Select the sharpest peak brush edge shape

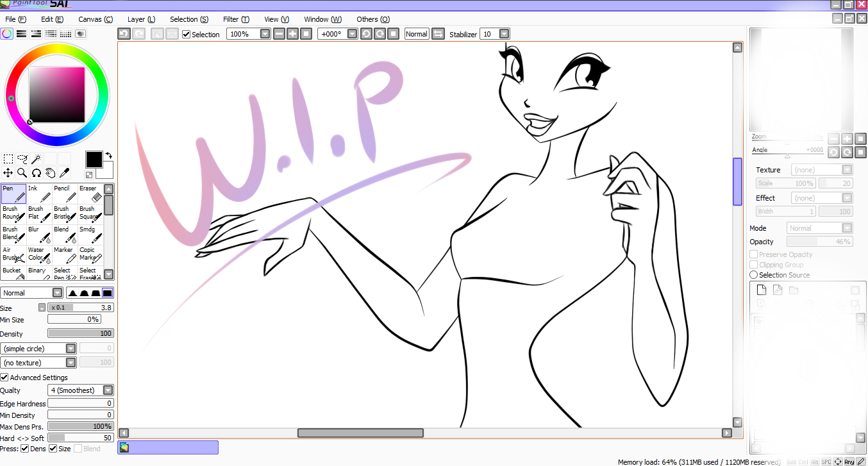(73, 293)
